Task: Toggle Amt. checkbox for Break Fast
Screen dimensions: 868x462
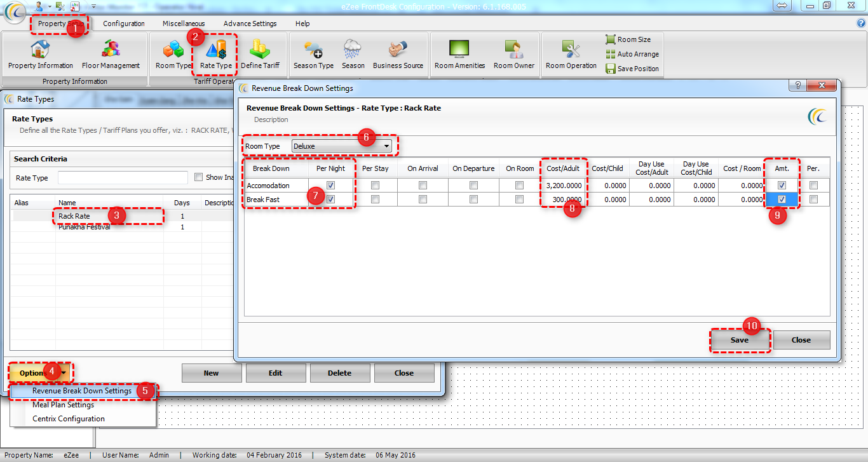Action: 782,200
